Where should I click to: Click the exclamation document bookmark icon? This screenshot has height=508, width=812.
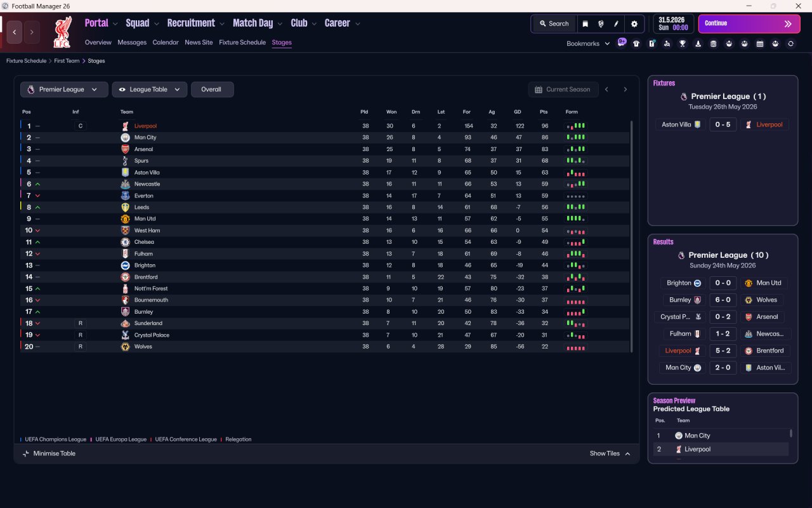click(x=652, y=44)
